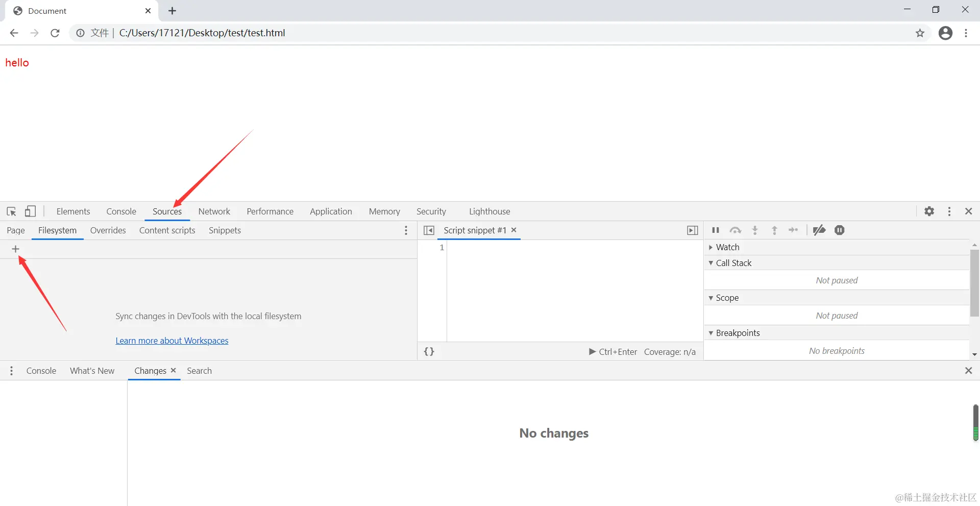The width and height of the screenshot is (980, 506).
Task: Click step out of current function
Action: coord(774,230)
